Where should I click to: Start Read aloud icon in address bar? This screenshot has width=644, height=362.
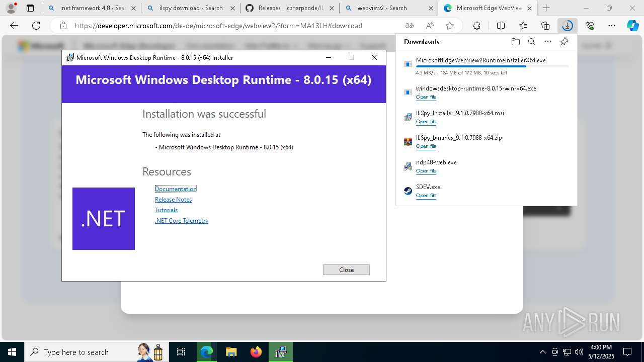430,26
